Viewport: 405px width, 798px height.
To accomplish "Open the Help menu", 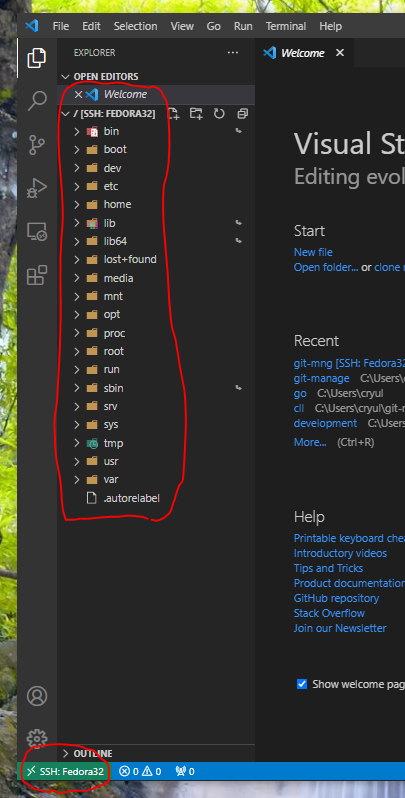I will [x=331, y=26].
